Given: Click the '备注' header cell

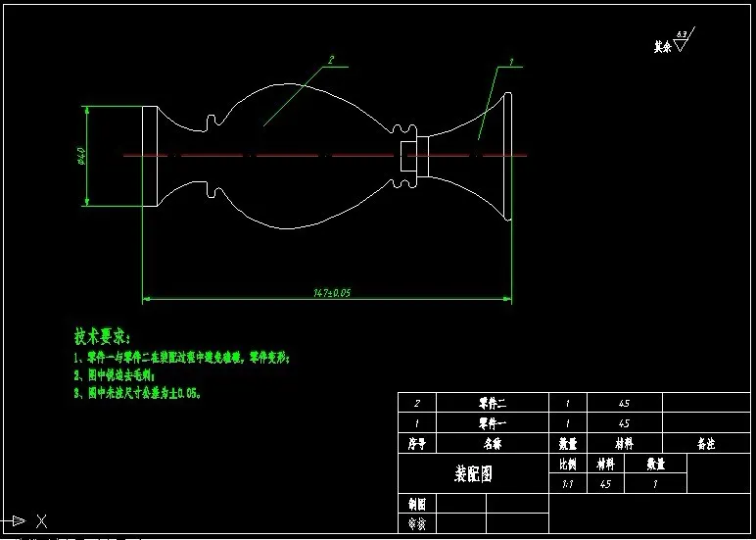Looking at the screenshot, I should click(706, 443).
